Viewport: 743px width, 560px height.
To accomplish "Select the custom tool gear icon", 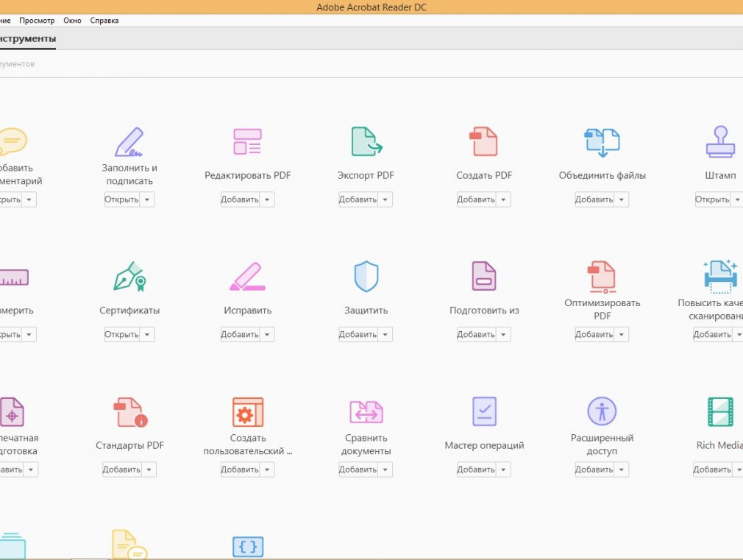I will point(248,412).
